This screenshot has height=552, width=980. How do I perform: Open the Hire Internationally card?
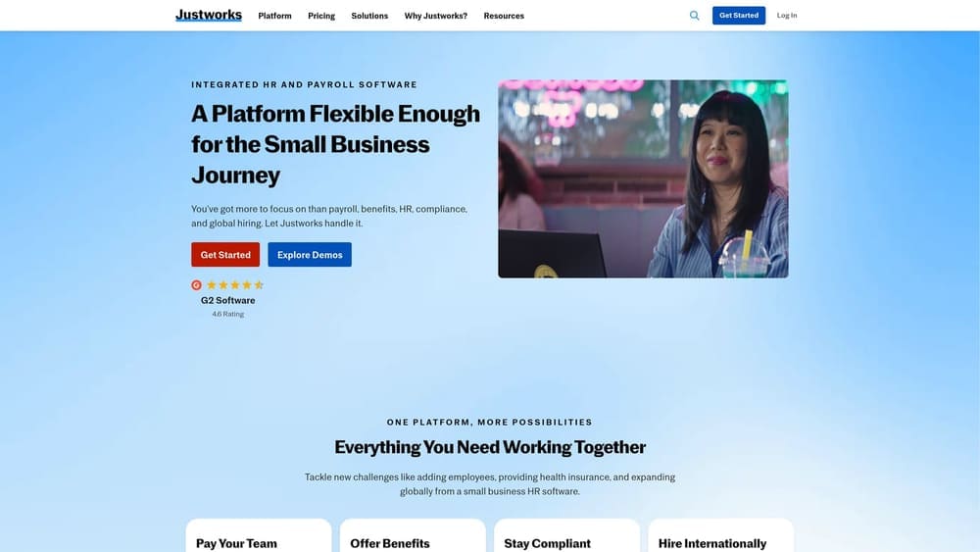720,535
